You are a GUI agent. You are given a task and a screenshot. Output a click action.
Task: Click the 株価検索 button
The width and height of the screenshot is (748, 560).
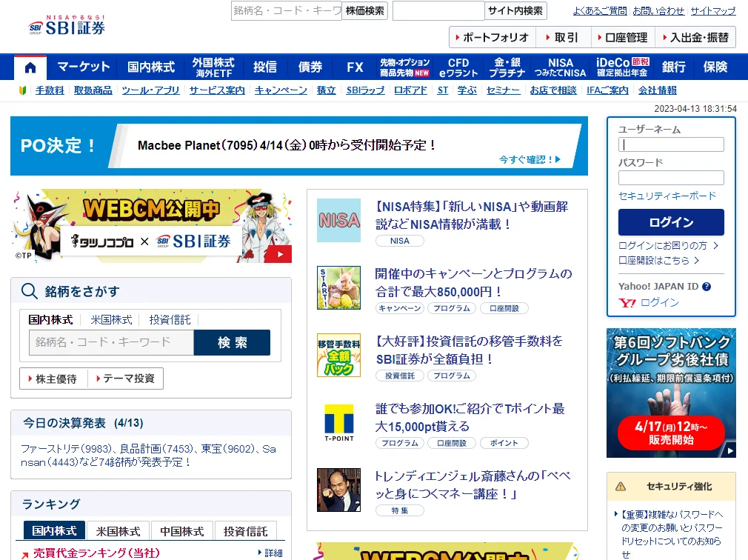(x=365, y=10)
